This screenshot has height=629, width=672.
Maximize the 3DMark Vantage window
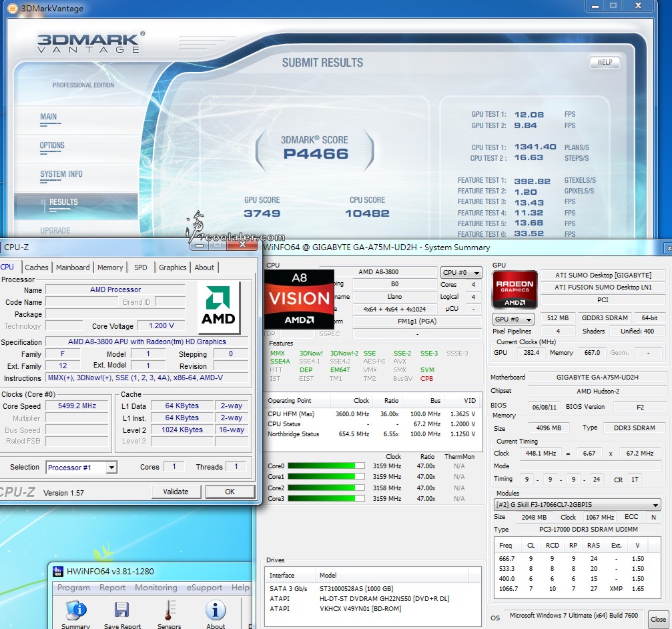click(613, 6)
